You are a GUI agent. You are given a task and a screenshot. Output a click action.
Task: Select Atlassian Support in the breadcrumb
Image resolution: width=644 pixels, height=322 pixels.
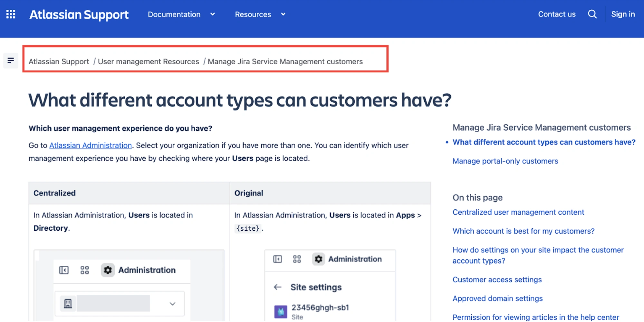click(x=59, y=61)
